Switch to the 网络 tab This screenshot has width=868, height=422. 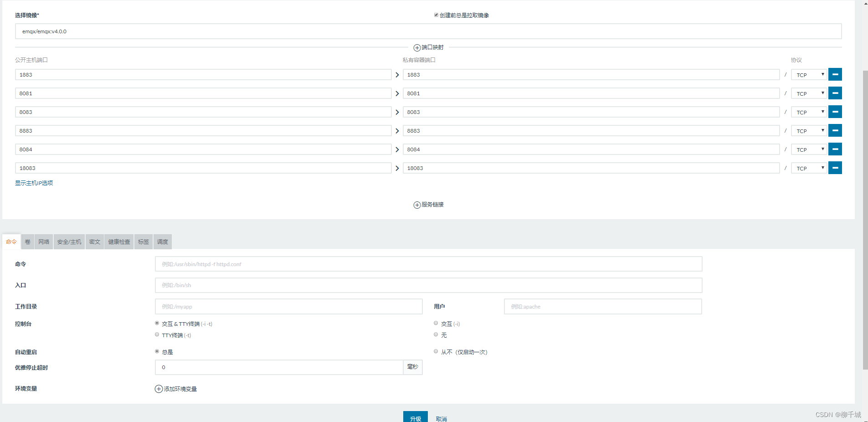pos(44,242)
